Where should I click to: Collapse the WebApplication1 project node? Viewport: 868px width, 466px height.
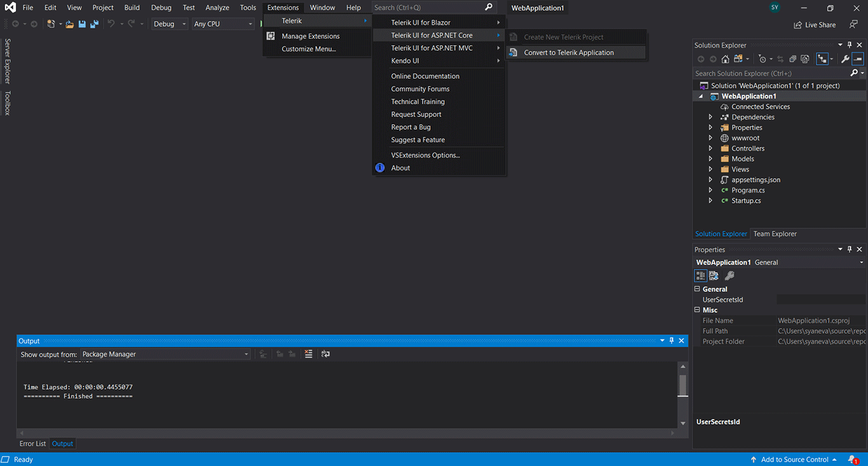[701, 97]
